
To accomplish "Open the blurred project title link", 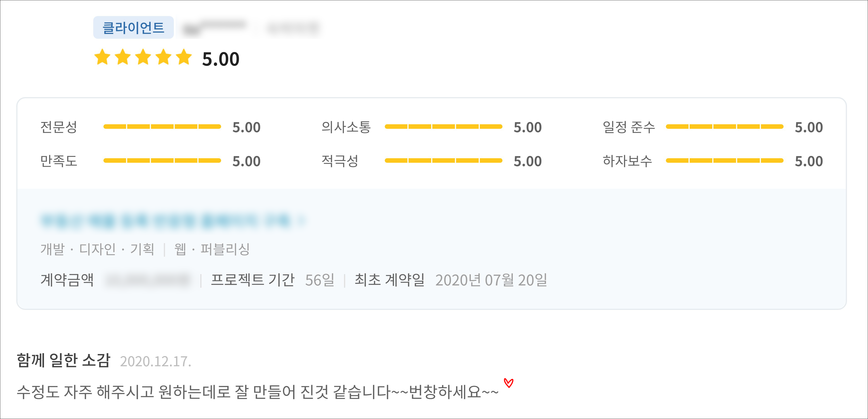I will click(x=165, y=220).
